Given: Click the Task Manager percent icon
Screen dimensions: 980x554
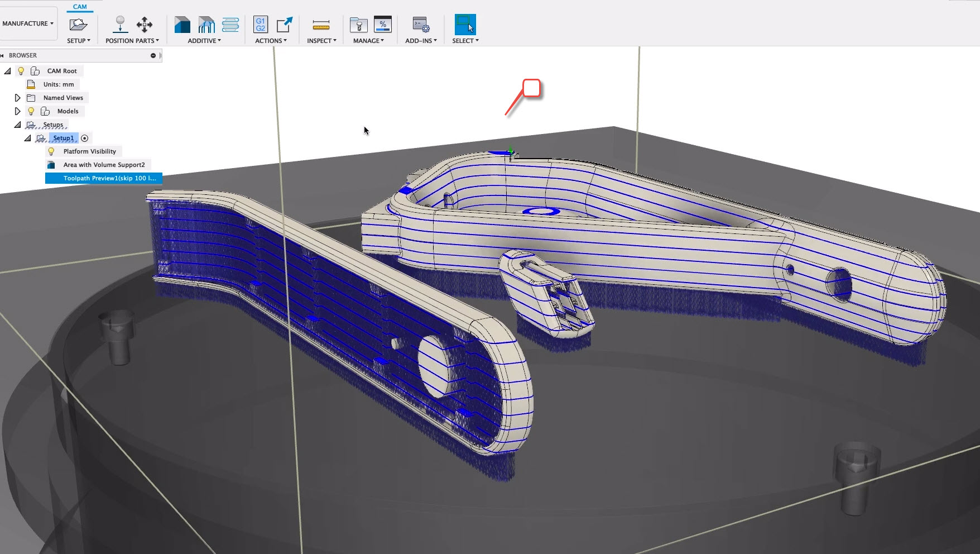Looking at the screenshot, I should (383, 24).
